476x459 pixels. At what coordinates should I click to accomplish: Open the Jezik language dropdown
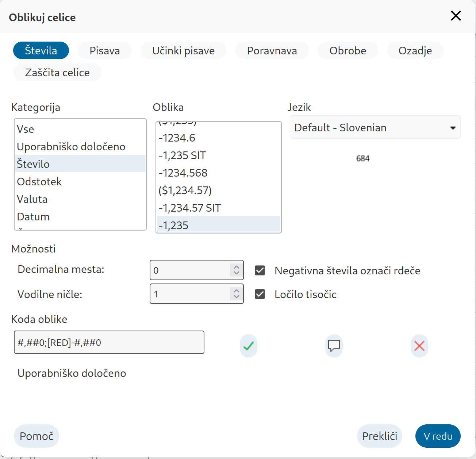pyautogui.click(x=375, y=127)
